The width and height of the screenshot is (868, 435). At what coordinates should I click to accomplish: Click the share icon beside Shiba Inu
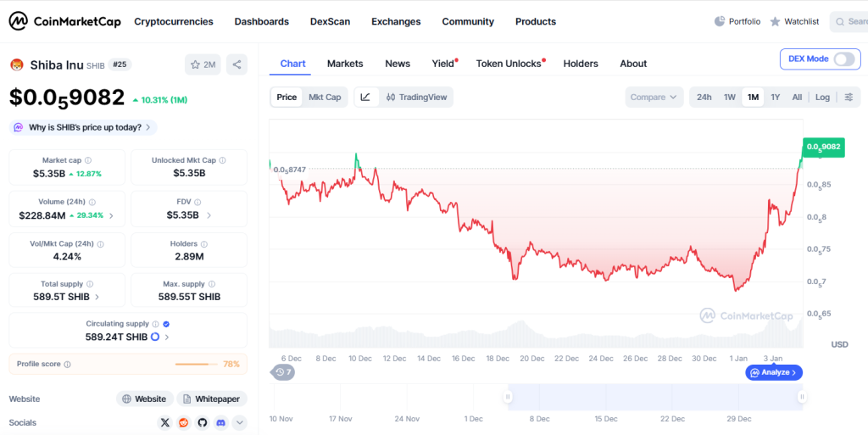(x=236, y=64)
